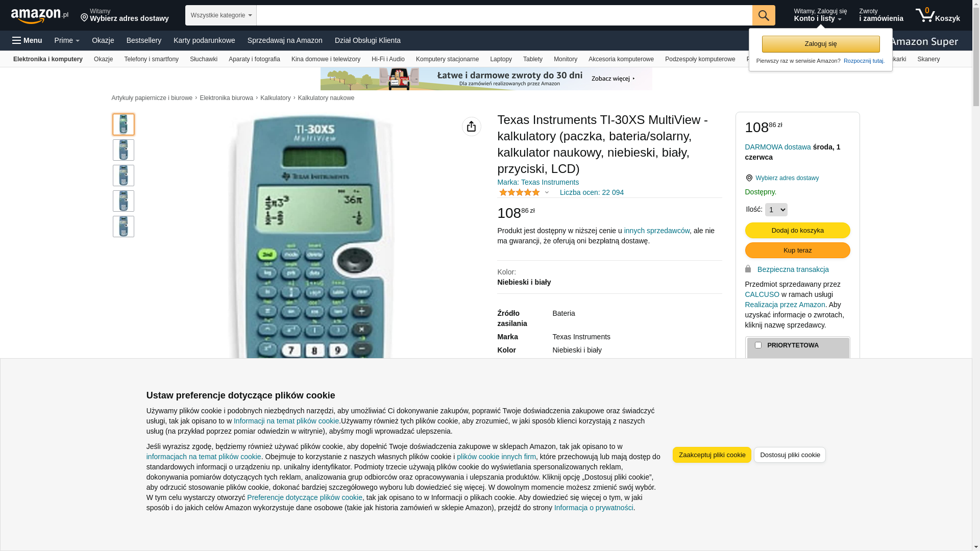Open the hamburger Menu

[27, 40]
